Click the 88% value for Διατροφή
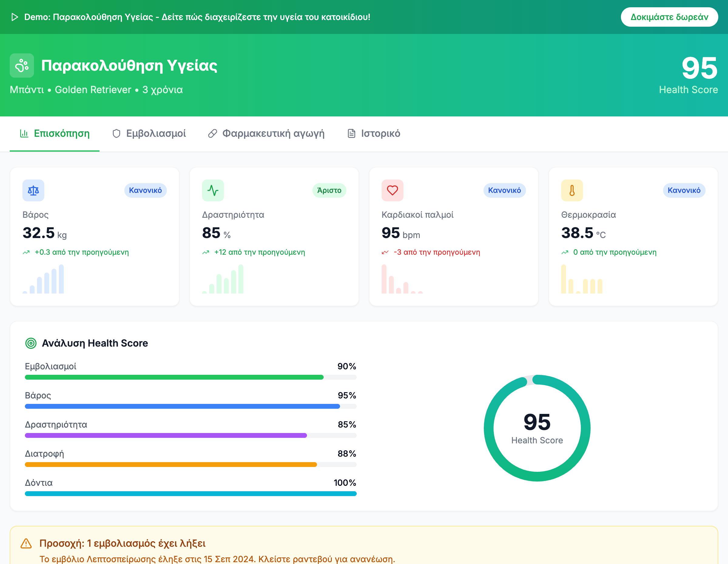 point(347,454)
